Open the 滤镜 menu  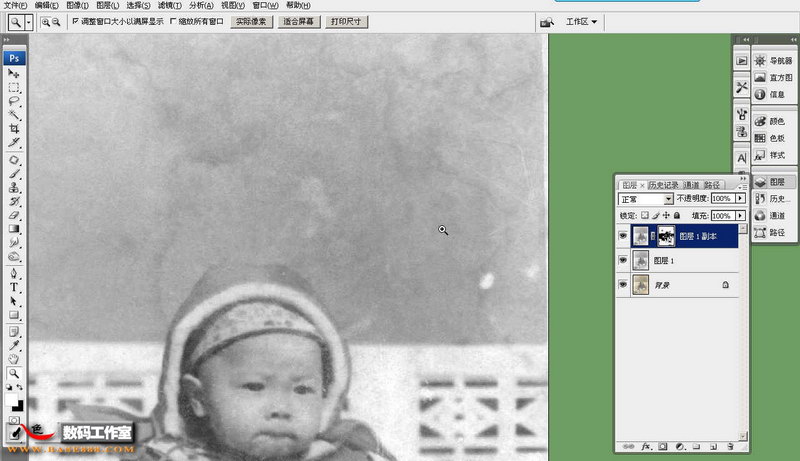tap(169, 5)
